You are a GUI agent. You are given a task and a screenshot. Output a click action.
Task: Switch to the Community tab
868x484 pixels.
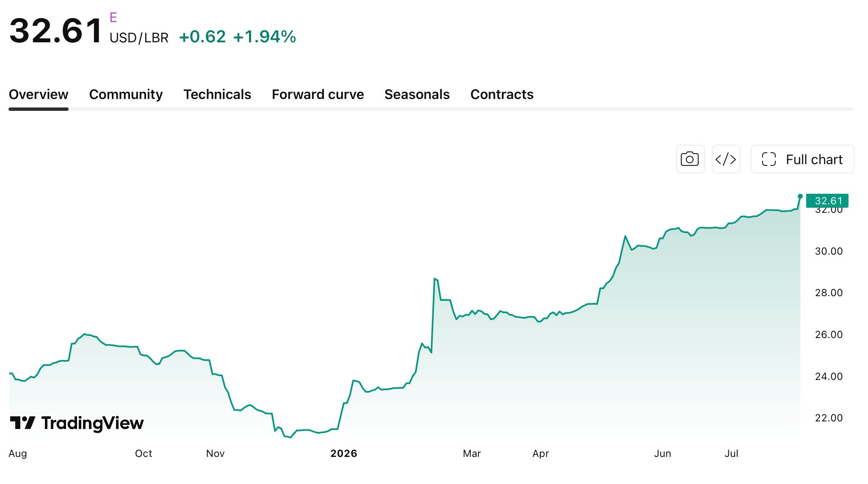click(x=126, y=94)
